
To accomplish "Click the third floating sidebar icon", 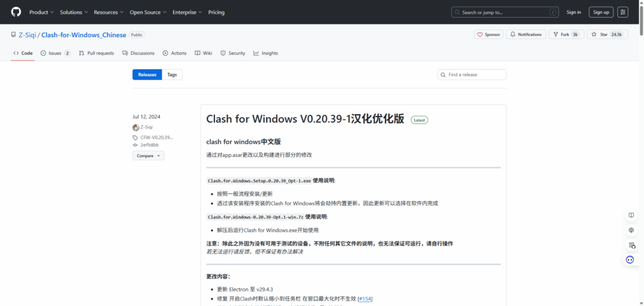I will [631, 245].
